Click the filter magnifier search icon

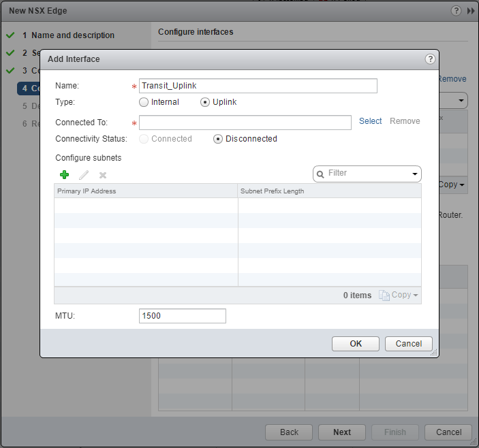pyautogui.click(x=320, y=174)
